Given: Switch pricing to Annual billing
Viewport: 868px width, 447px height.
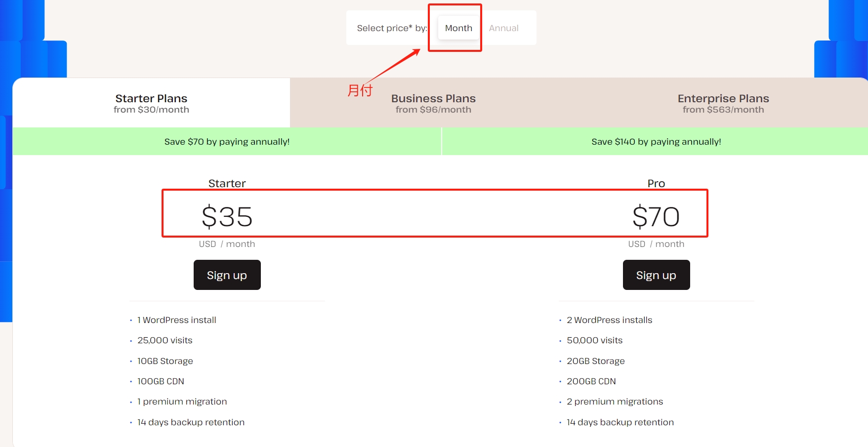Looking at the screenshot, I should pos(503,28).
